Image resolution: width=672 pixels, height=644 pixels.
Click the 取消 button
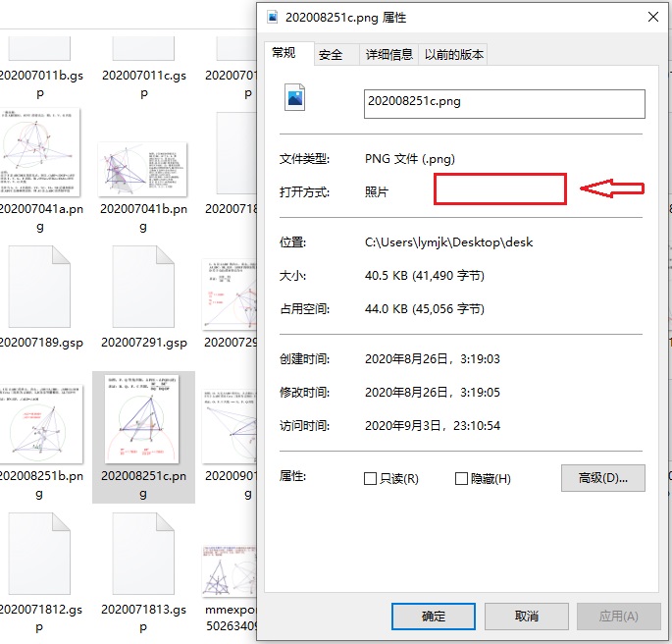point(527,617)
